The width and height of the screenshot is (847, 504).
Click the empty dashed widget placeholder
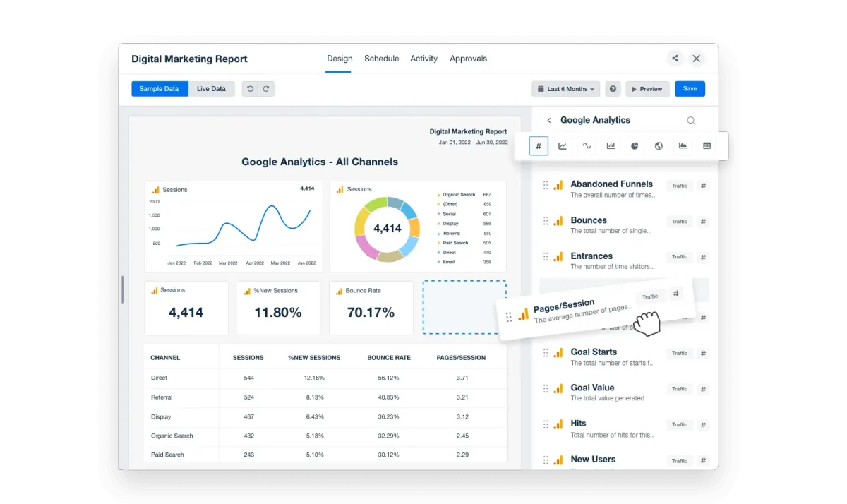click(464, 307)
